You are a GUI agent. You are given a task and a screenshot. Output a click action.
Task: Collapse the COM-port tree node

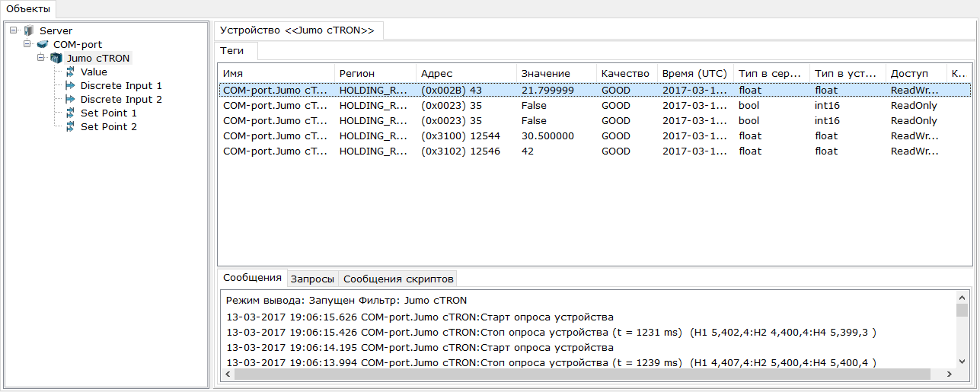[x=27, y=44]
